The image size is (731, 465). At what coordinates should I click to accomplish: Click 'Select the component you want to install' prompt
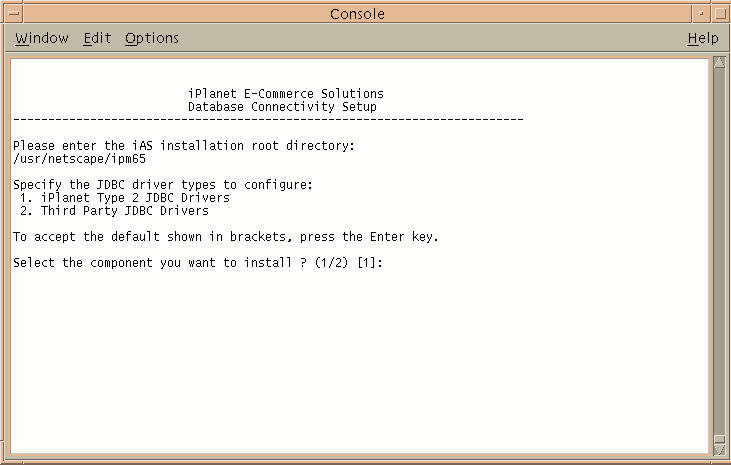(198, 263)
